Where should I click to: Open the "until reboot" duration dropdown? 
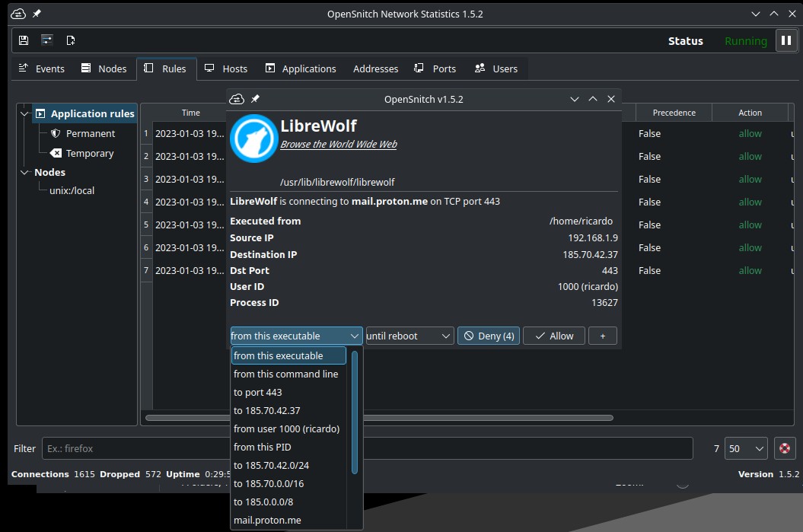click(x=409, y=336)
